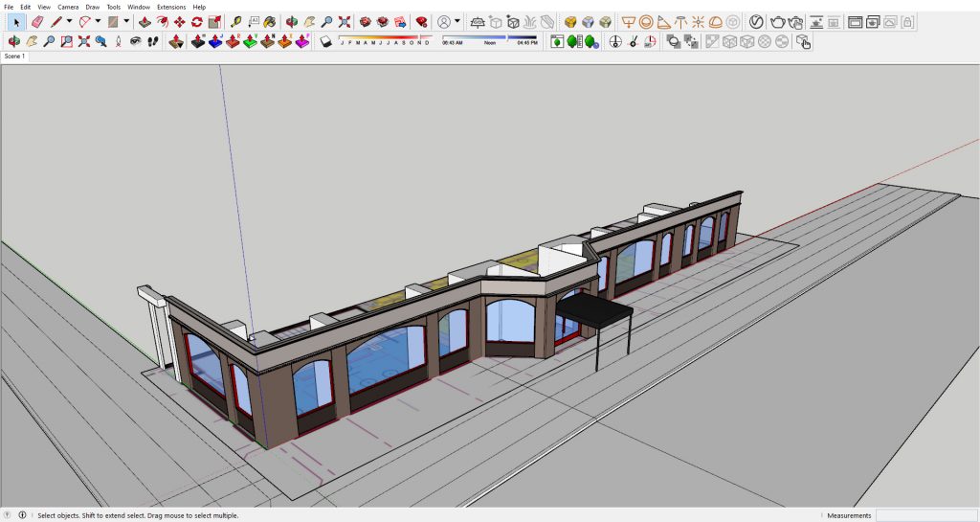Switch to the Scene 1 tab
Image resolution: width=980 pixels, height=522 pixels.
click(x=14, y=57)
